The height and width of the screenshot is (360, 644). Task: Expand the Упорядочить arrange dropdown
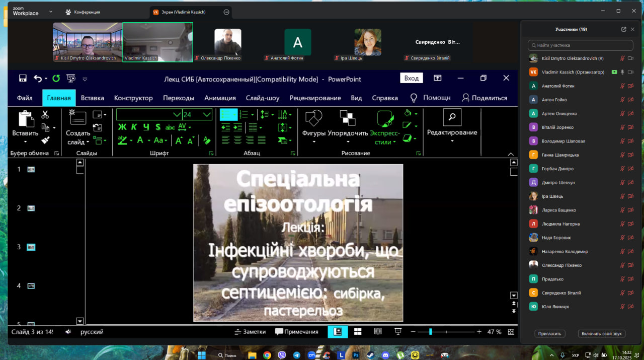pyautogui.click(x=348, y=142)
